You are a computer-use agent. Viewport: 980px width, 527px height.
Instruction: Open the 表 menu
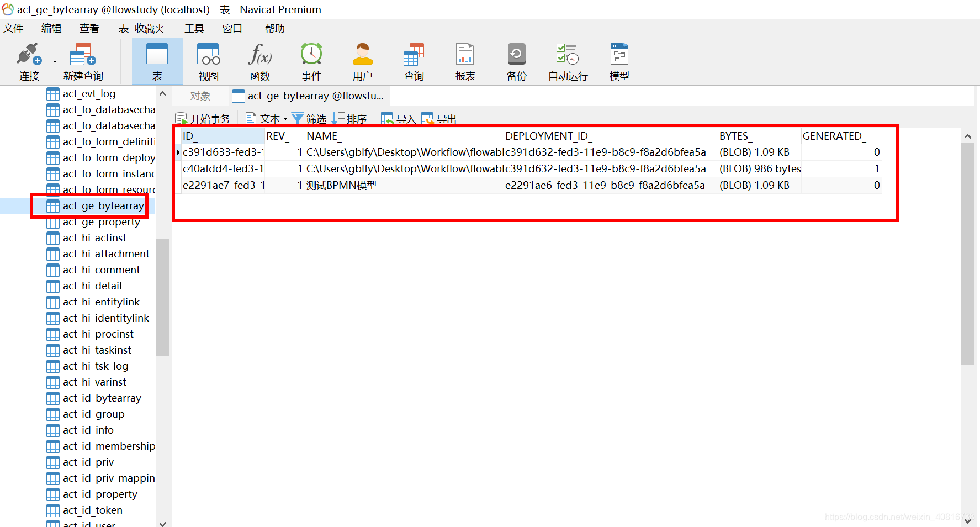124,28
